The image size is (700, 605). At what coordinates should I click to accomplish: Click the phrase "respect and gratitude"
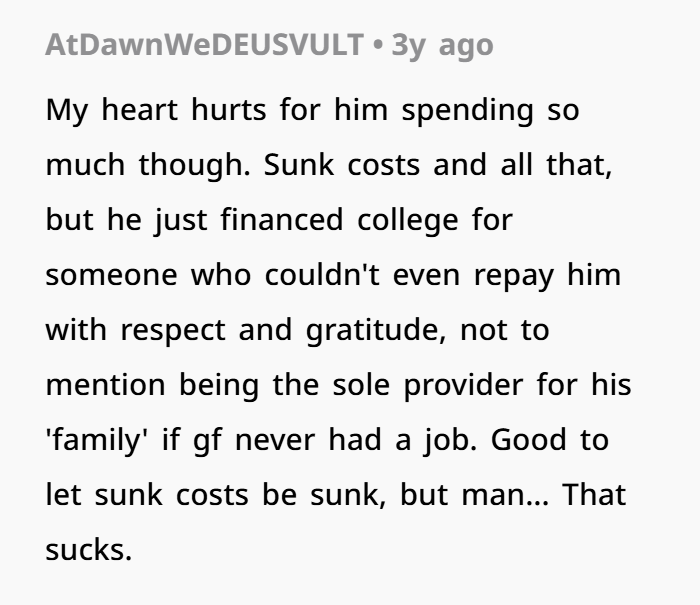(x=284, y=330)
